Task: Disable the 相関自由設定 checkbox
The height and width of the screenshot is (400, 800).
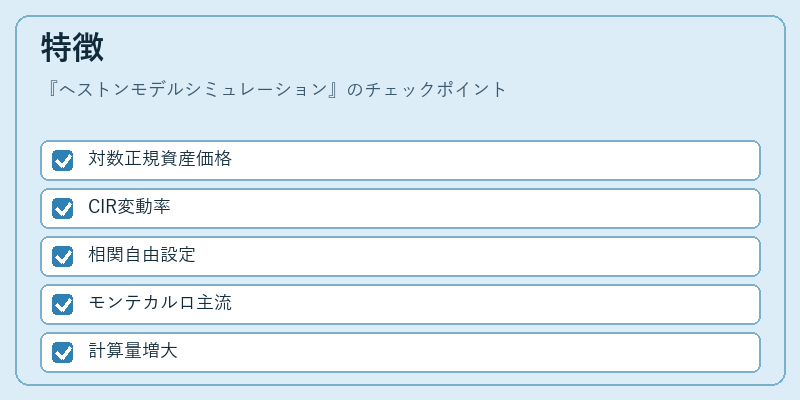Action: 62,256
